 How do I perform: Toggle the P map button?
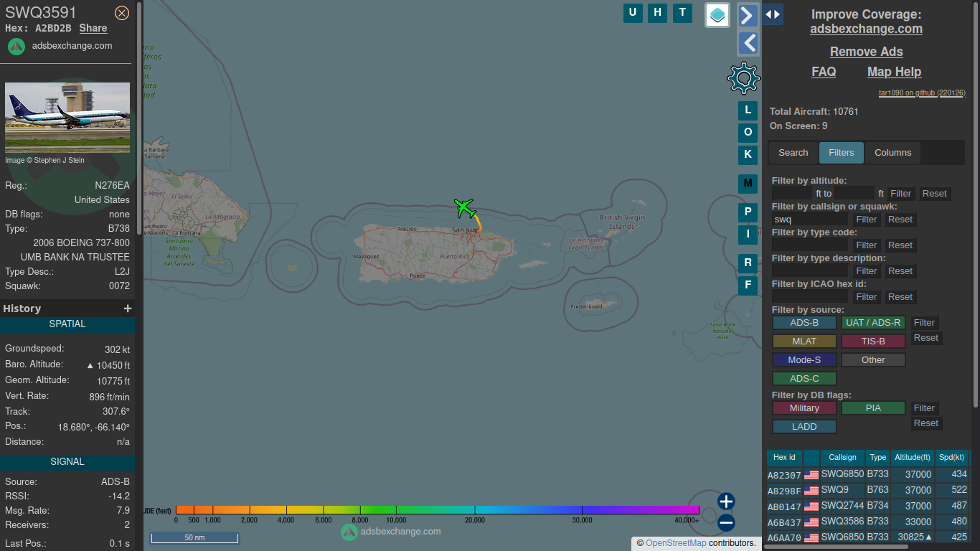click(748, 212)
